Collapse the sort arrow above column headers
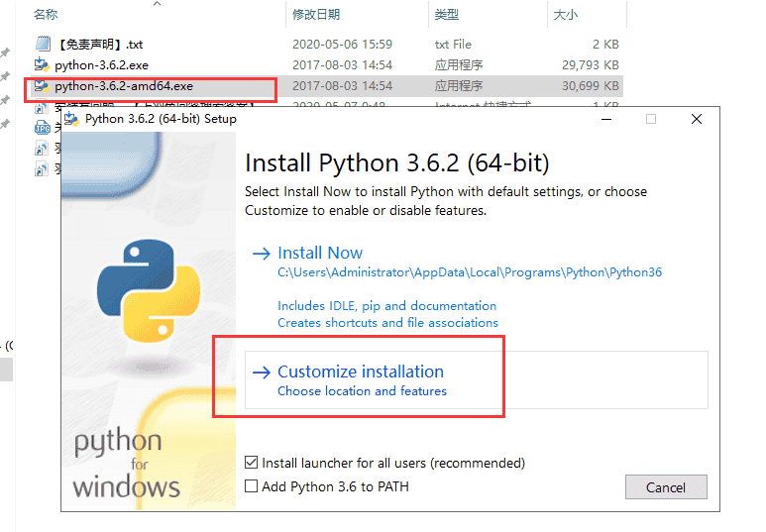This screenshot has width=766, height=532. click(x=159, y=4)
